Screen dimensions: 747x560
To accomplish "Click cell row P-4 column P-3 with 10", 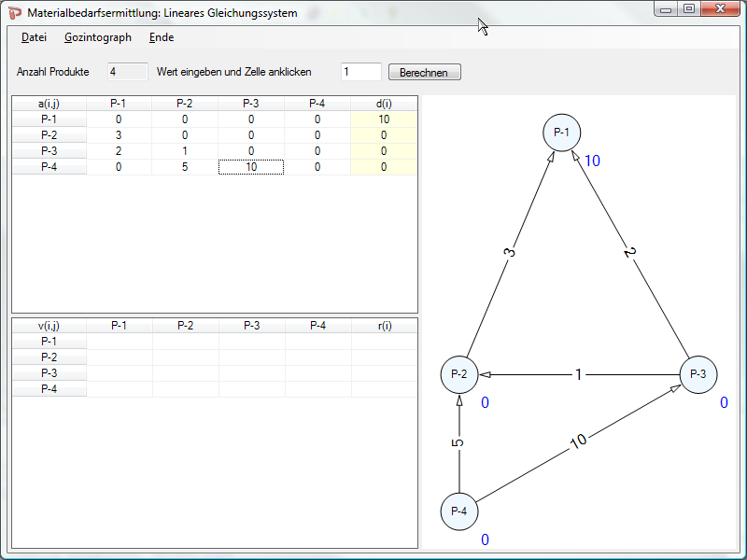I will (251, 167).
